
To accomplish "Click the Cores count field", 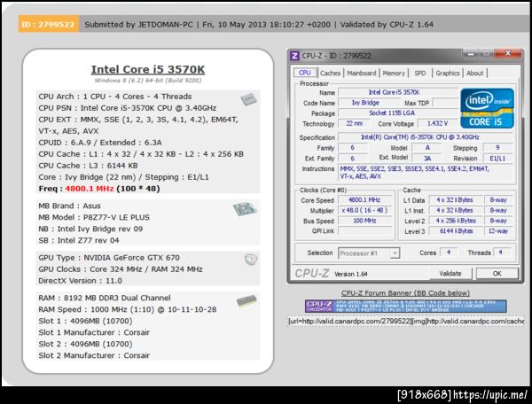I will [449, 252].
